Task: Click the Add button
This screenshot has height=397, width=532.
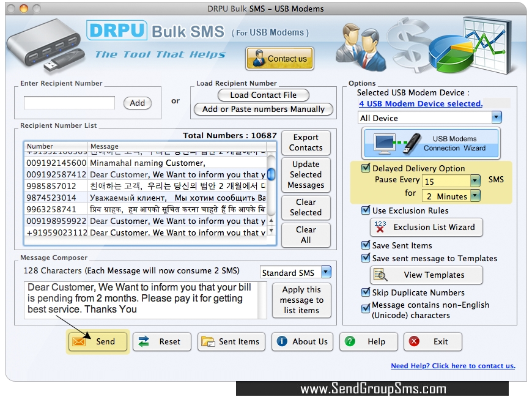Action: (138, 103)
